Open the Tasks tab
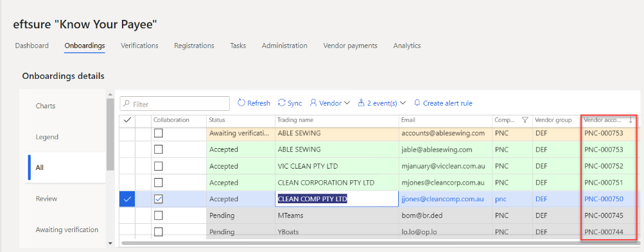The height and width of the screenshot is (252, 644). click(x=238, y=46)
